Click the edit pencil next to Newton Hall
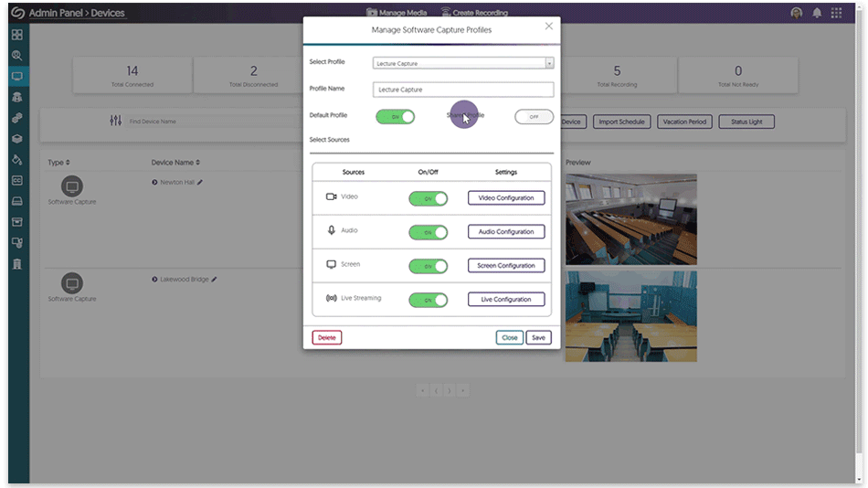Image resolution: width=868 pixels, height=488 pixels. (x=200, y=182)
